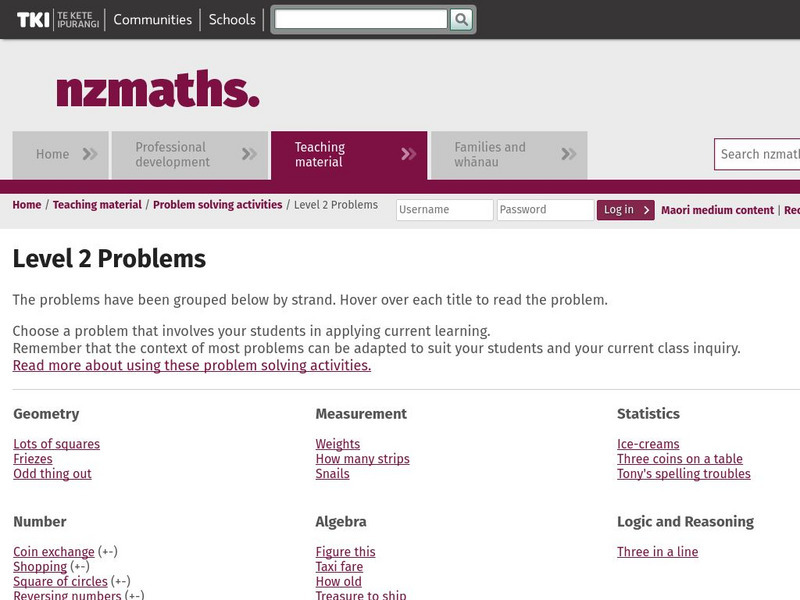The height and width of the screenshot is (600, 800).
Task: Click the Number section heading
Action: point(40,521)
